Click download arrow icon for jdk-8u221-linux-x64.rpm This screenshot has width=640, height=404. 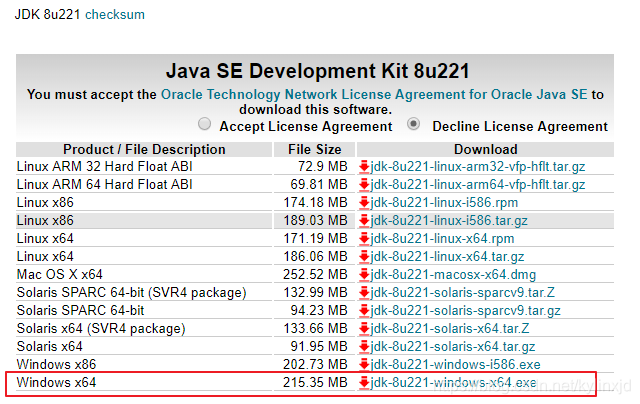364,239
